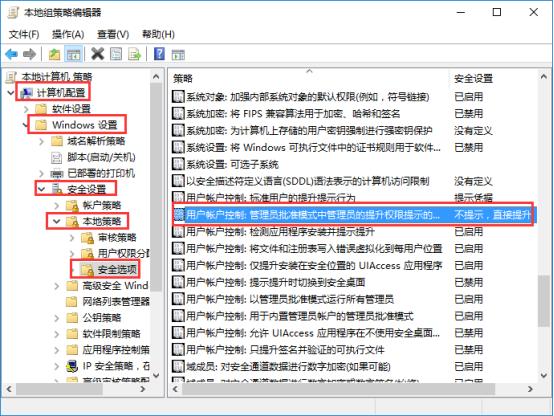The height and width of the screenshot is (416, 554).
Task: Select 网络列表管理器 tree item
Action: 116,301
